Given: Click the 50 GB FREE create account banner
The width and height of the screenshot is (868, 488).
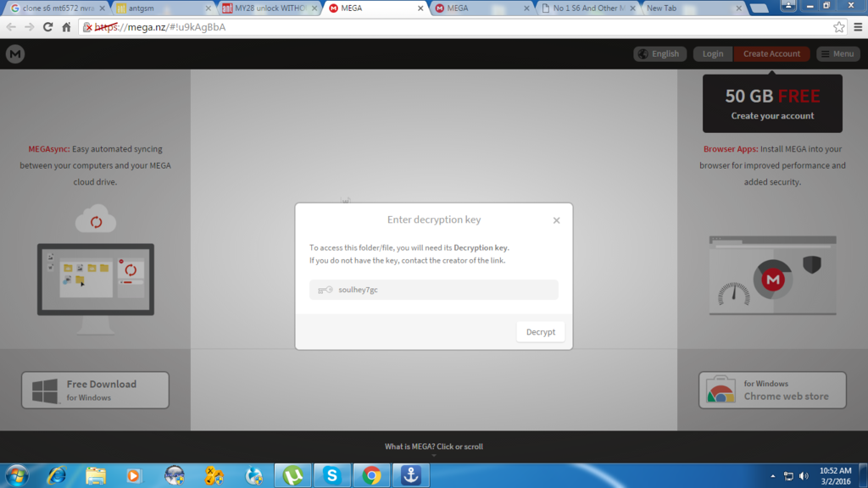Looking at the screenshot, I should coord(772,103).
